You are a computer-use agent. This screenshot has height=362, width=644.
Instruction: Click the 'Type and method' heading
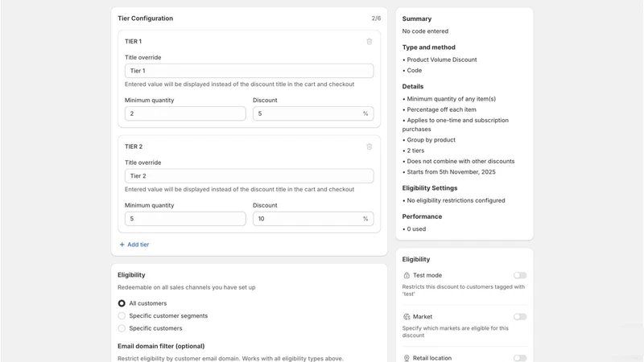pyautogui.click(x=429, y=47)
